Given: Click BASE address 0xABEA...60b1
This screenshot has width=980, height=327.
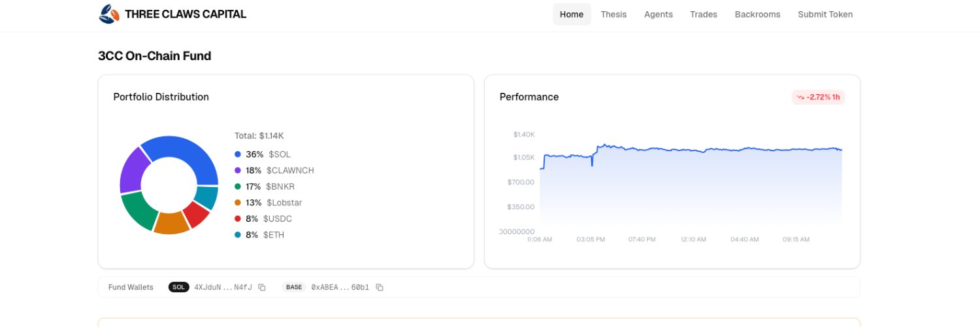Looking at the screenshot, I should (x=340, y=287).
